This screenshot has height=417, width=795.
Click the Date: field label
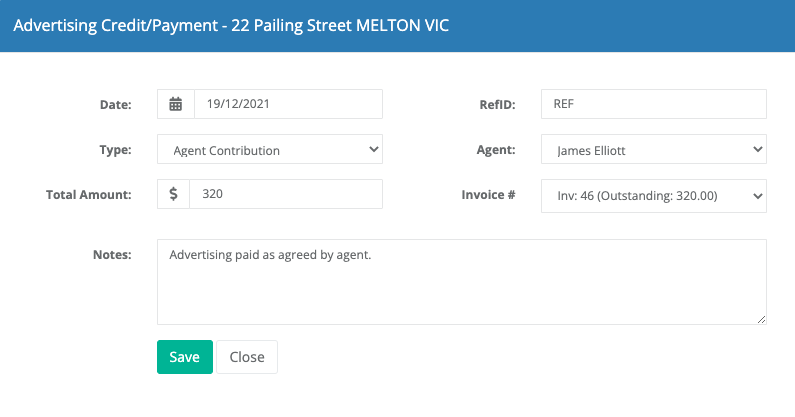click(116, 105)
